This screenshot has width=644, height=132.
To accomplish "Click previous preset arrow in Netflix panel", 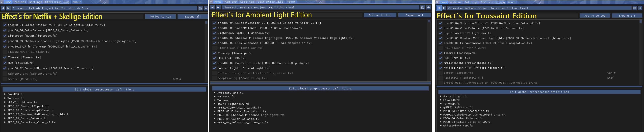I will (3, 8).
